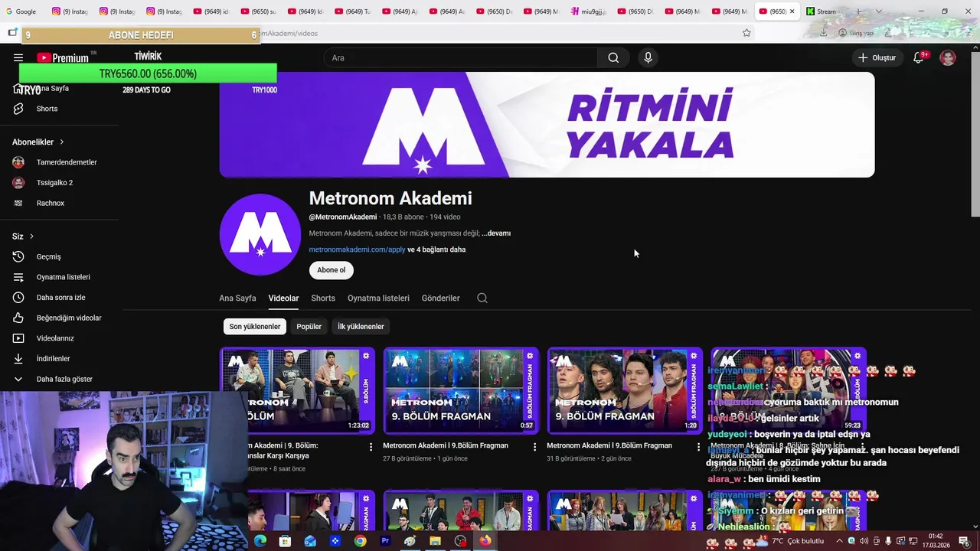Switch to Ana Sayfa channel tab
980x551 pixels.
(237, 298)
